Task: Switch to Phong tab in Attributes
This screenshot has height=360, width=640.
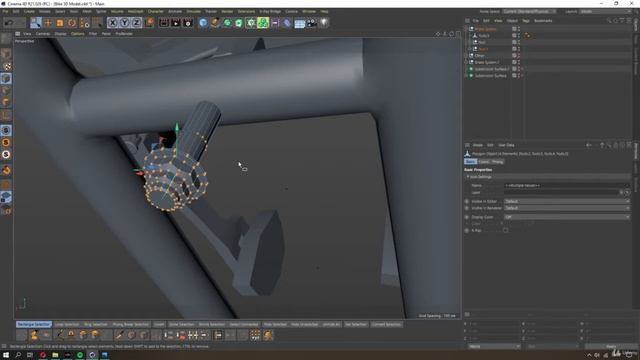Action: tap(498, 162)
